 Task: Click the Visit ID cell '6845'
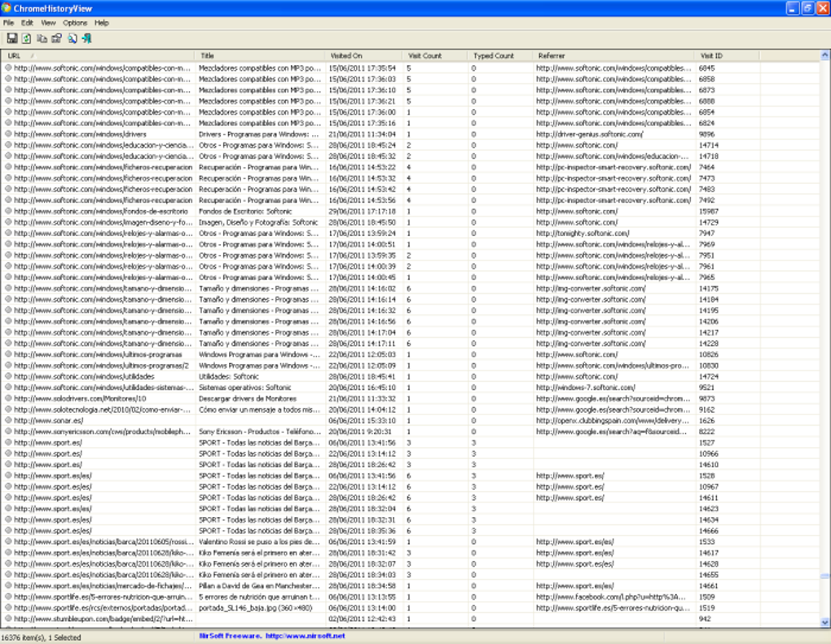pos(706,68)
